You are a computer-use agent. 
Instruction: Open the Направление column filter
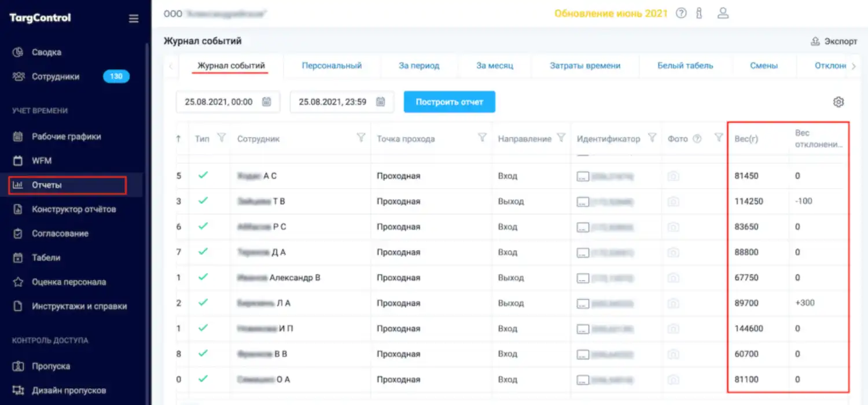pos(561,138)
